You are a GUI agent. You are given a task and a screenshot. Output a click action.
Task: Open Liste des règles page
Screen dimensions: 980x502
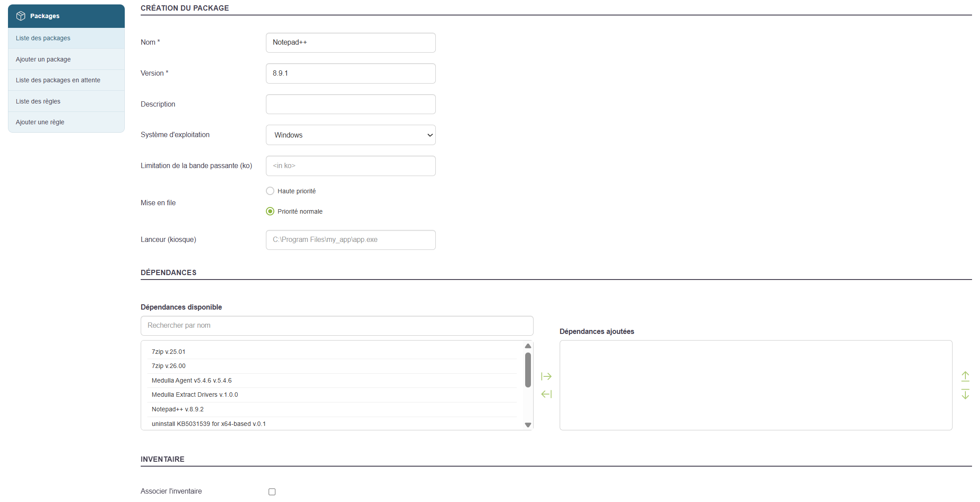(38, 101)
